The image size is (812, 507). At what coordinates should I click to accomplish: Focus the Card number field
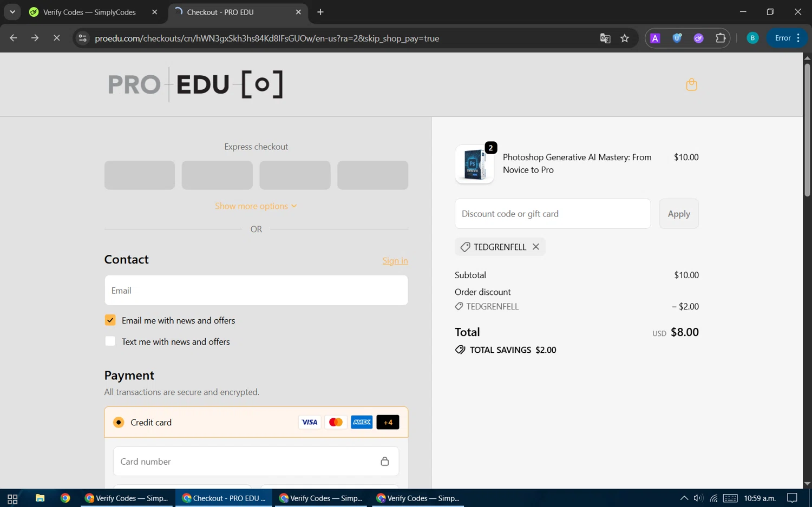coord(256,462)
